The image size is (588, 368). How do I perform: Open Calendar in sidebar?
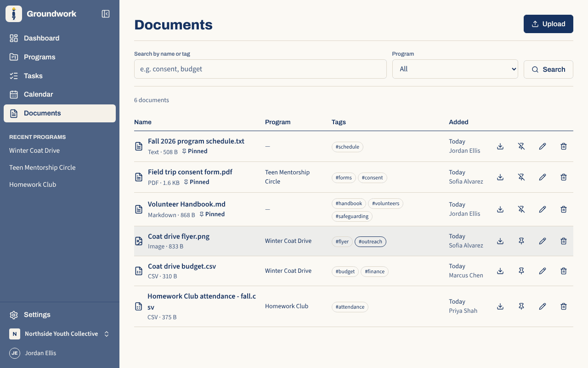[x=60, y=94]
